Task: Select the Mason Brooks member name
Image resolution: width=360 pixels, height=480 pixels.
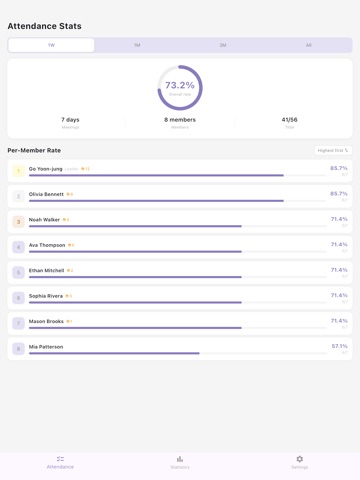Action: (46, 321)
